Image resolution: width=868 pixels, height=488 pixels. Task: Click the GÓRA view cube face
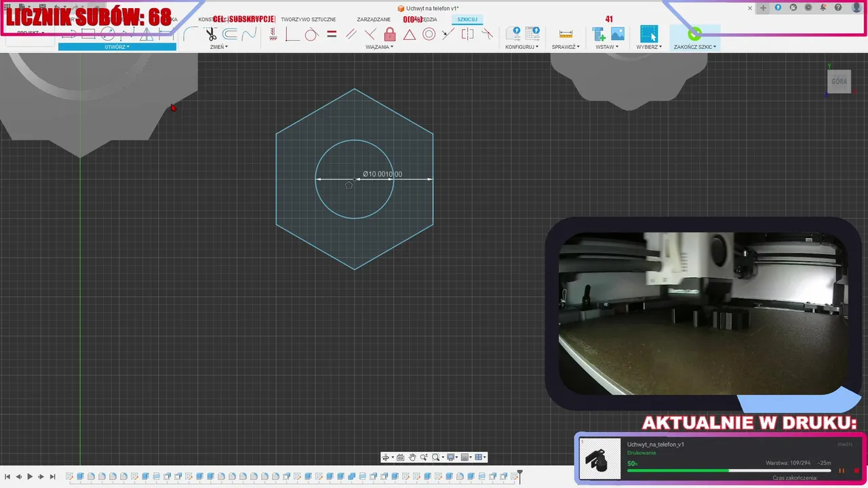[839, 81]
